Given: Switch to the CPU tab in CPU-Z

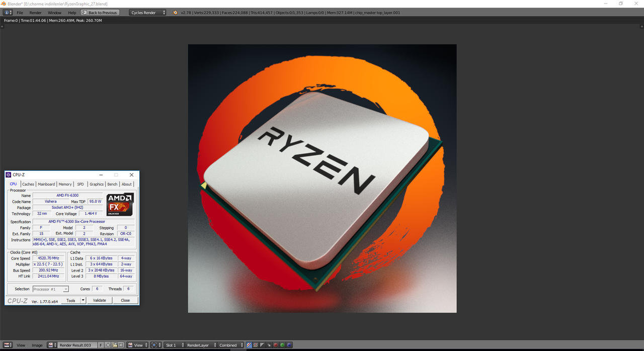Looking at the screenshot, I should click(14, 184).
